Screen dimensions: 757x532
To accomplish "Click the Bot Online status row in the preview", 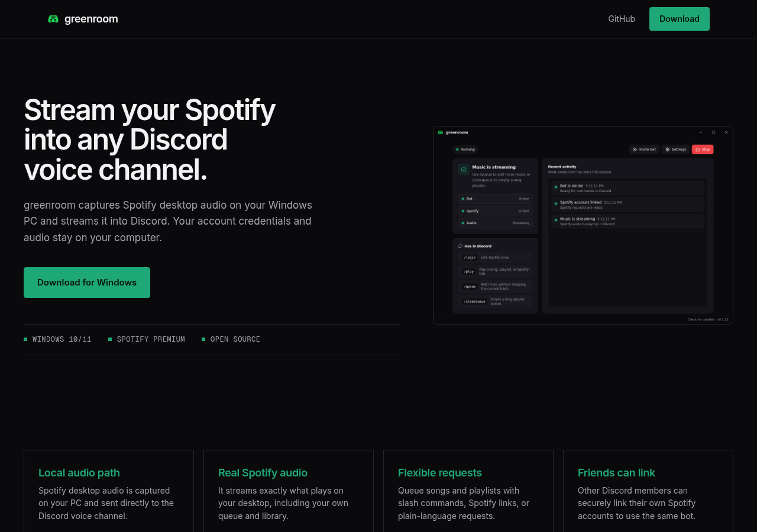I will coord(496,199).
